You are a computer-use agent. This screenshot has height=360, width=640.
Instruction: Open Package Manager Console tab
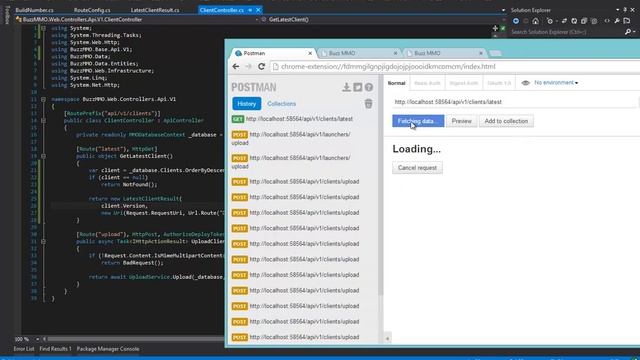108,349
